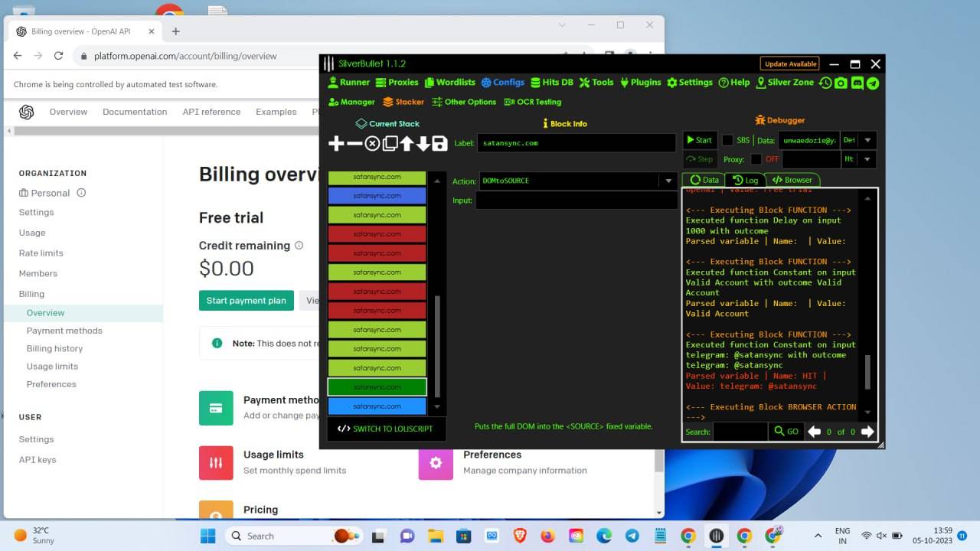Click the Search field in debugger log
The height and width of the screenshot is (551, 980).
coord(740,432)
